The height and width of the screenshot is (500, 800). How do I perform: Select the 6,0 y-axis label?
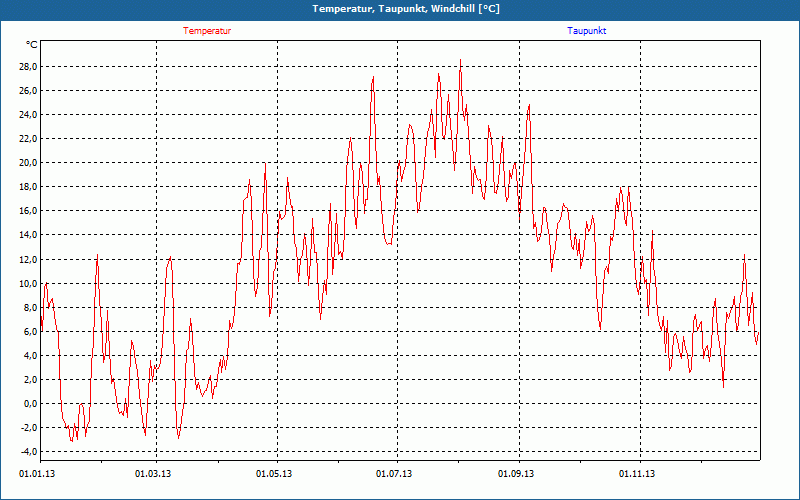point(30,331)
